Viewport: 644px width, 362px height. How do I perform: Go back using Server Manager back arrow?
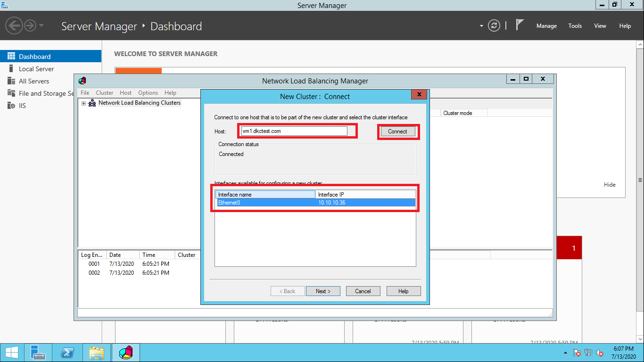(14, 25)
